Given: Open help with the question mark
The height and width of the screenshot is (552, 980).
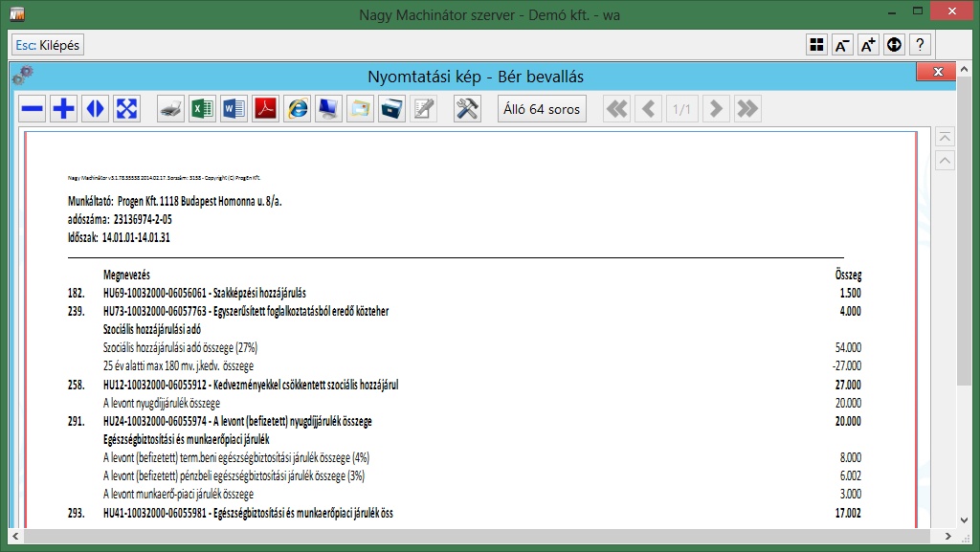Looking at the screenshot, I should (x=920, y=45).
